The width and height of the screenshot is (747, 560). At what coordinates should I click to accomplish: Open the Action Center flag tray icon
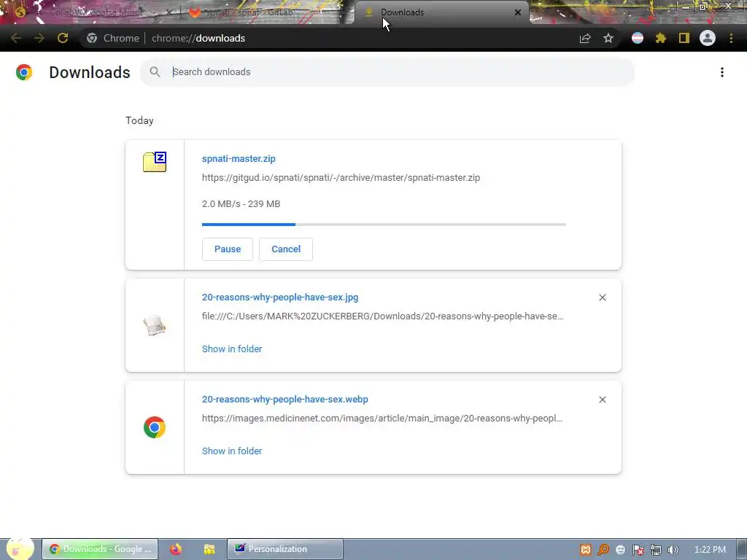[638, 550]
